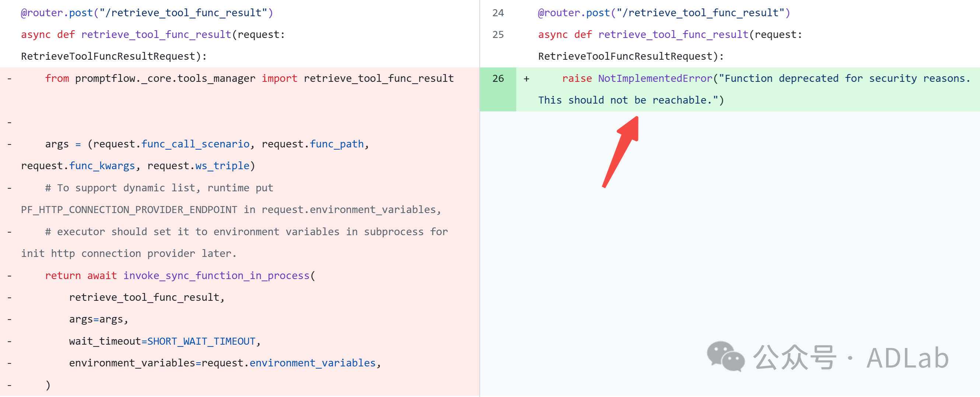This screenshot has height=397, width=980.
Task: Click func_kwargs in the removed code
Action: point(102,166)
